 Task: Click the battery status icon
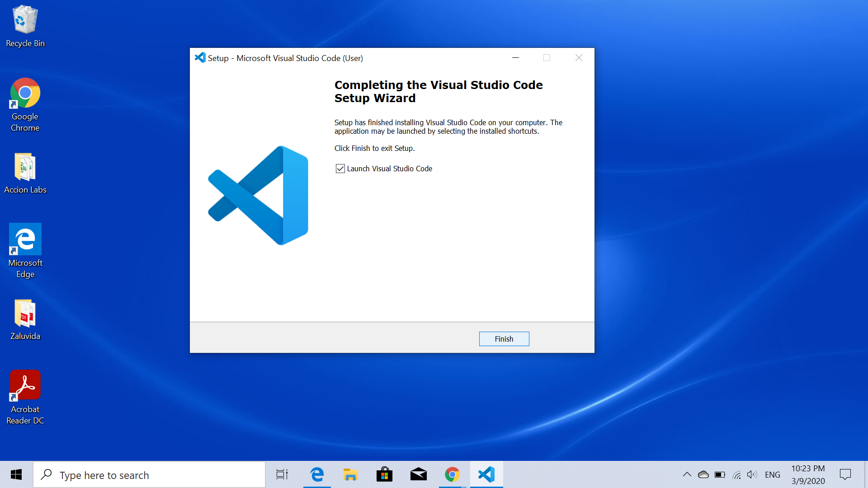coord(720,474)
